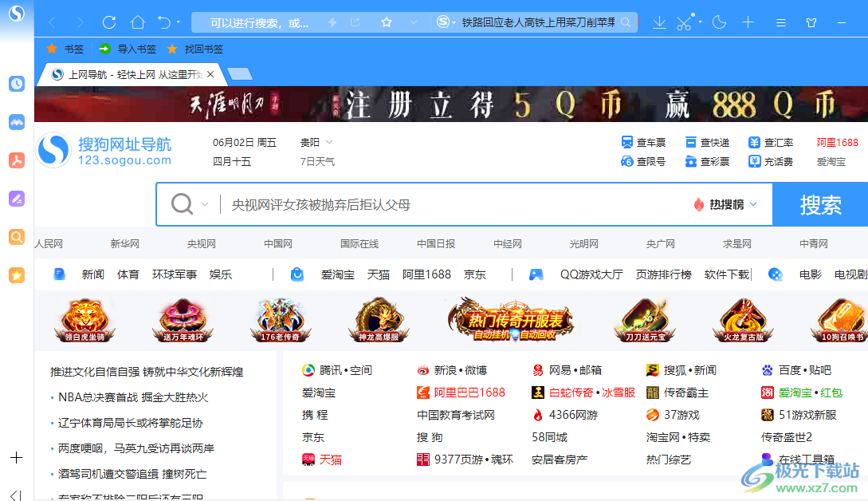Screen dimensions: 868x501
Task: Click the 查快递 icon link
Action: pyautogui.click(x=707, y=143)
